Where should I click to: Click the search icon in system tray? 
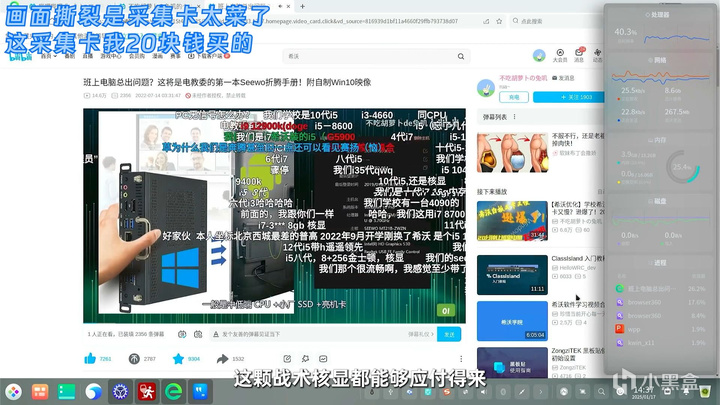601,392
